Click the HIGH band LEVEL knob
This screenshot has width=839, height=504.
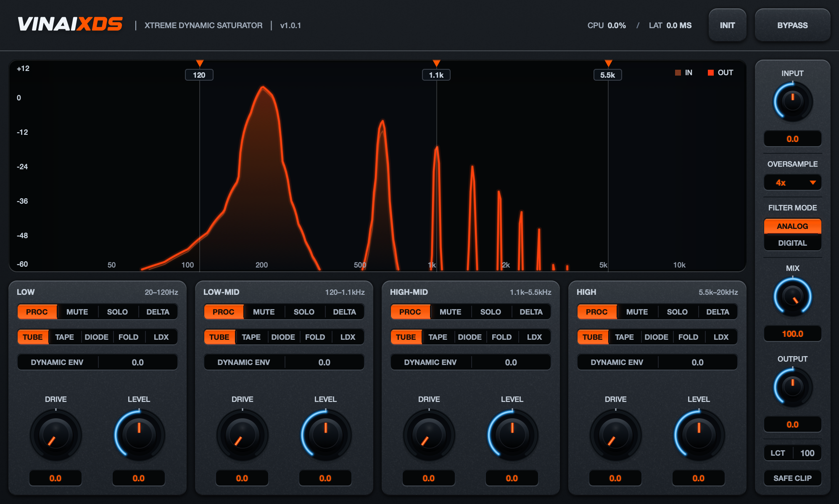click(x=699, y=435)
